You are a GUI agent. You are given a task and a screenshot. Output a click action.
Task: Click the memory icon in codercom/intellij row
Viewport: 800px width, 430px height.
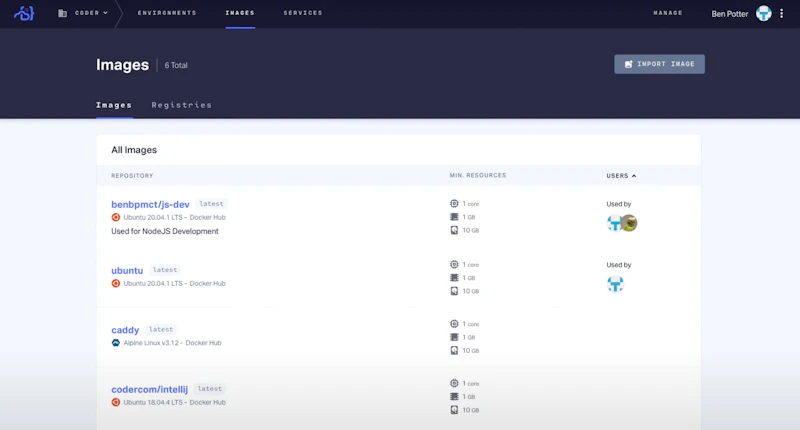(454, 396)
